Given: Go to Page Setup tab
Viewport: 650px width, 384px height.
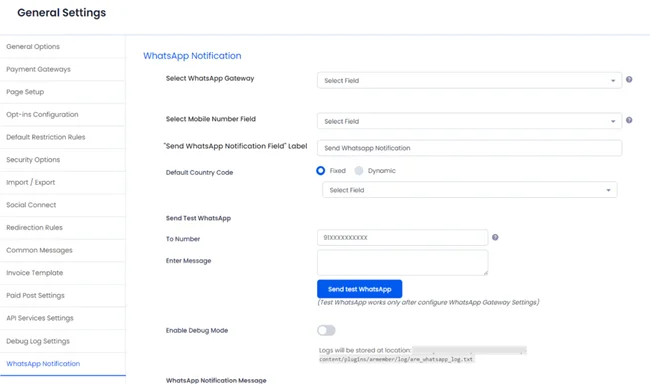Looking at the screenshot, I should (x=62, y=92).
